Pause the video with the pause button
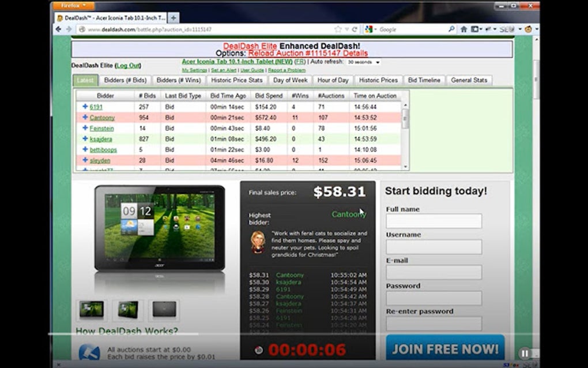Screen dimensions: 588x368 [525, 353]
